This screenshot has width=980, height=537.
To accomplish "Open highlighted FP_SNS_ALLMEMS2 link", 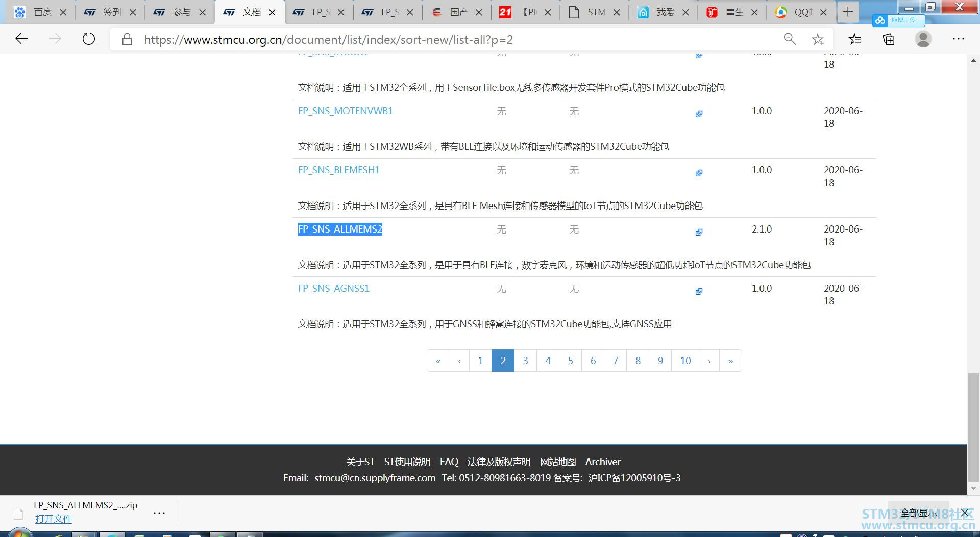I will 340,229.
